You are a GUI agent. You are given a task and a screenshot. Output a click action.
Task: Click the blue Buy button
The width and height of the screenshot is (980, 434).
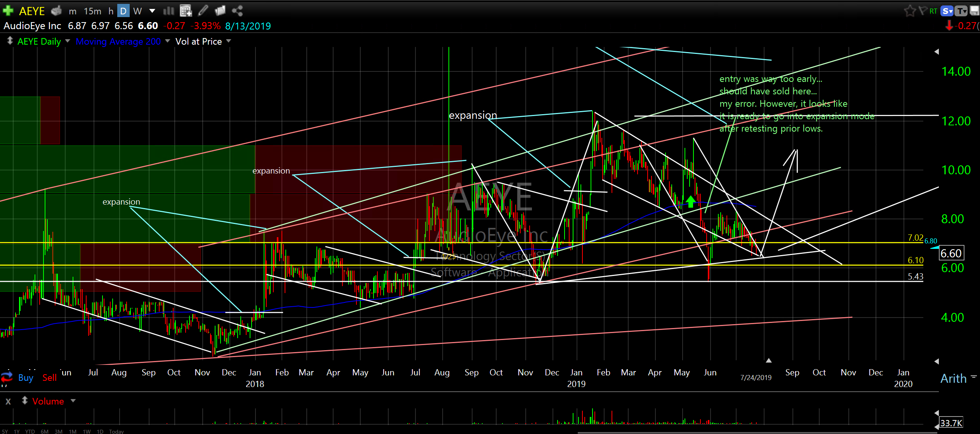point(26,377)
